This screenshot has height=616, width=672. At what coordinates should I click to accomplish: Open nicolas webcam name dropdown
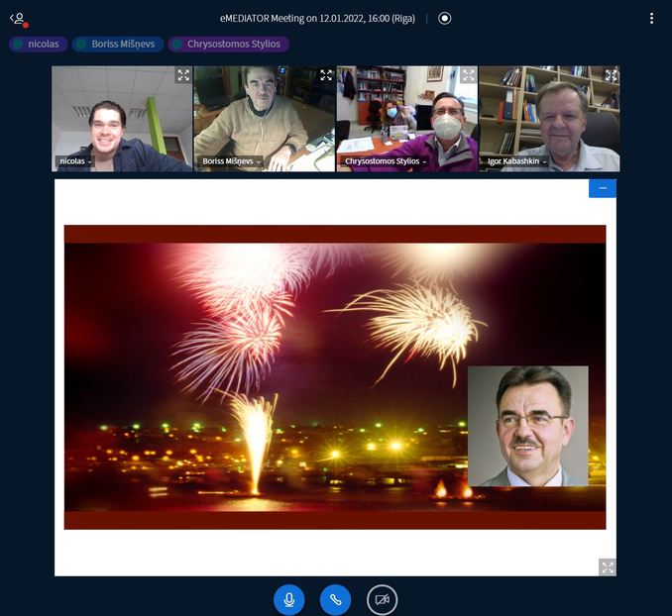(75, 161)
